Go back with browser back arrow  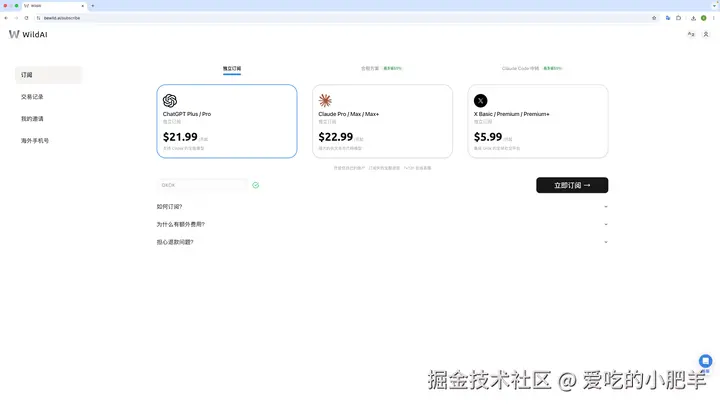point(6,18)
